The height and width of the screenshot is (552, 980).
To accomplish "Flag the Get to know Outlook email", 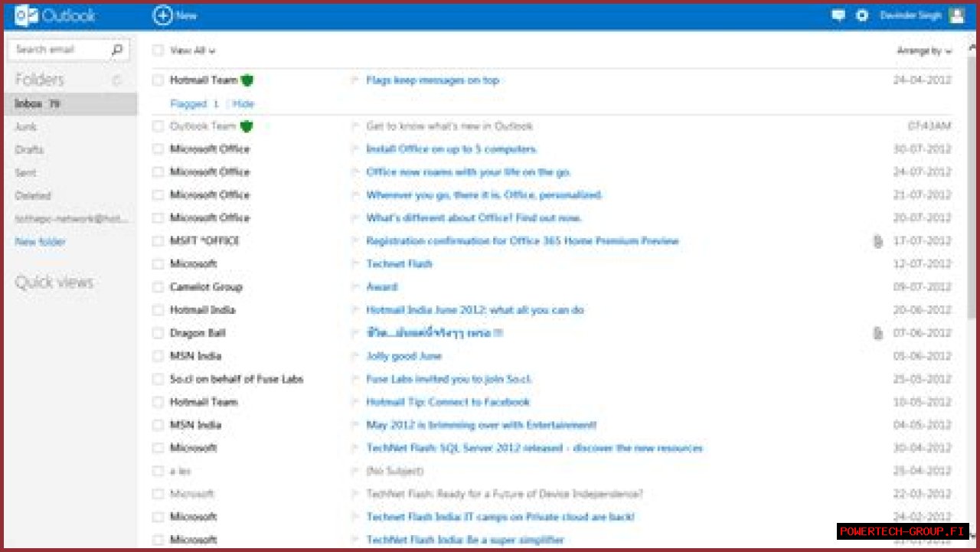I will pos(354,126).
